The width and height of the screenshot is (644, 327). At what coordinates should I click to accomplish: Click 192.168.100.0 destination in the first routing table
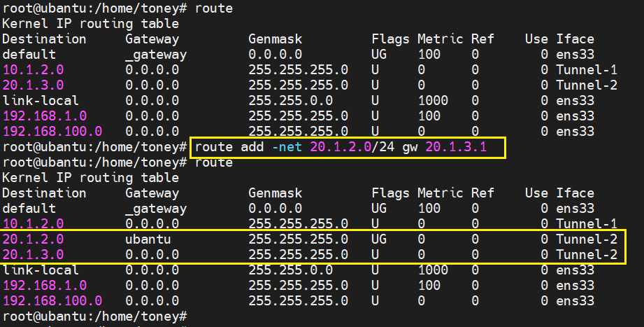pyautogui.click(x=52, y=131)
